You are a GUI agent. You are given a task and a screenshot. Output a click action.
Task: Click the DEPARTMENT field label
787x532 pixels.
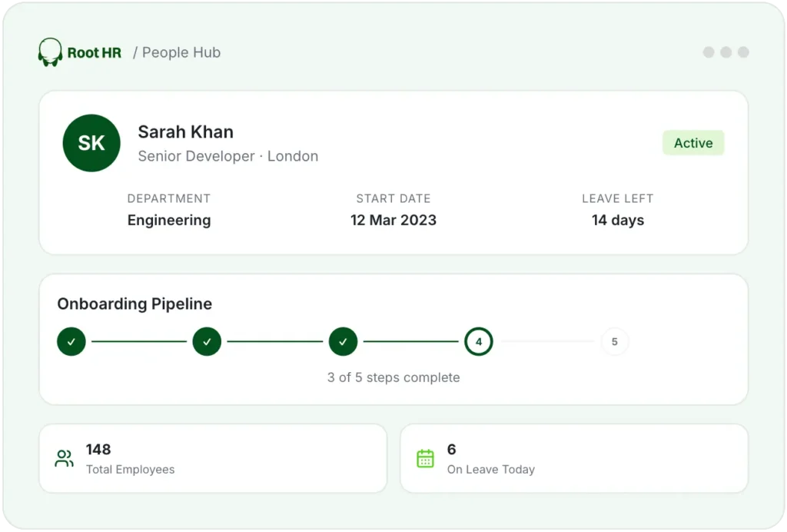coord(169,199)
